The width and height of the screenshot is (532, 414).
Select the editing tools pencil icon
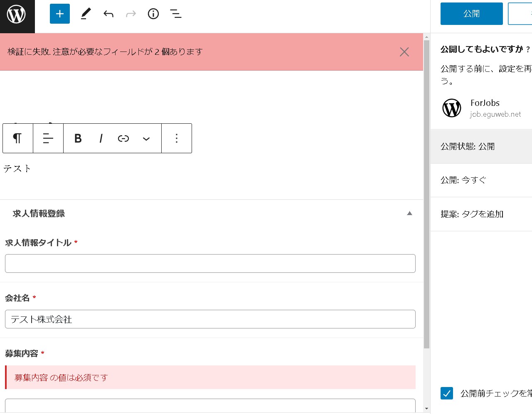86,13
